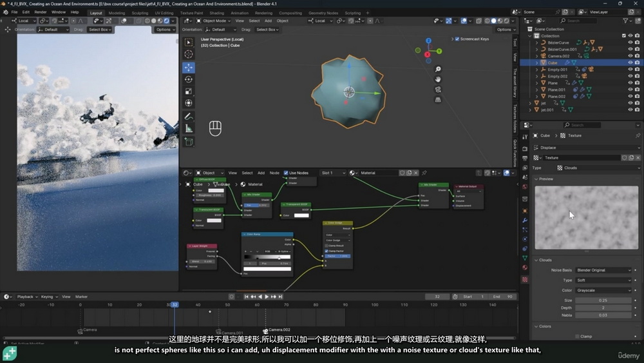Viewport: 644px width, 363px height.
Task: Open the Render menu
Action: coord(40,12)
